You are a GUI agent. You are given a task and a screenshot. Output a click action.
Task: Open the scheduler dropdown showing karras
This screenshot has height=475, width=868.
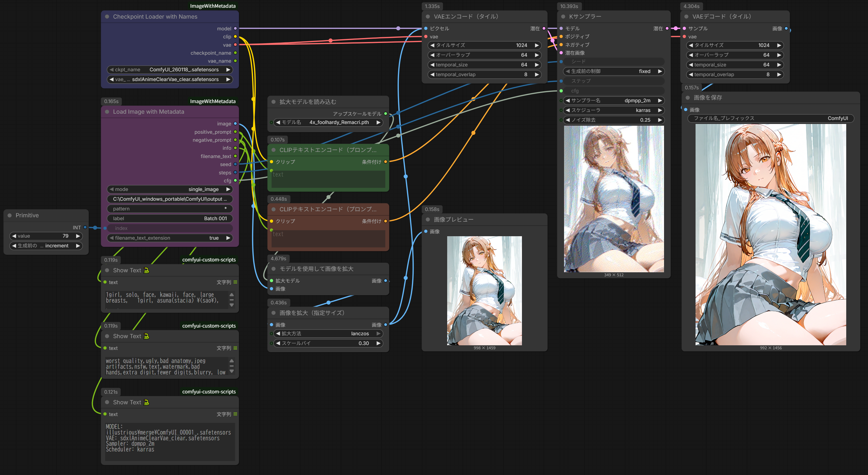614,110
